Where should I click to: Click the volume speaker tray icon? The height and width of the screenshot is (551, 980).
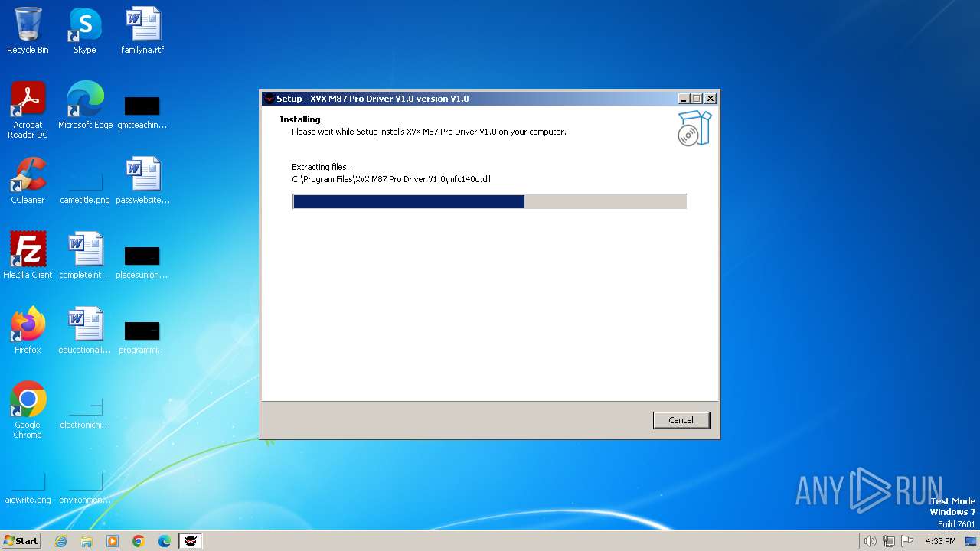pyautogui.click(x=870, y=541)
